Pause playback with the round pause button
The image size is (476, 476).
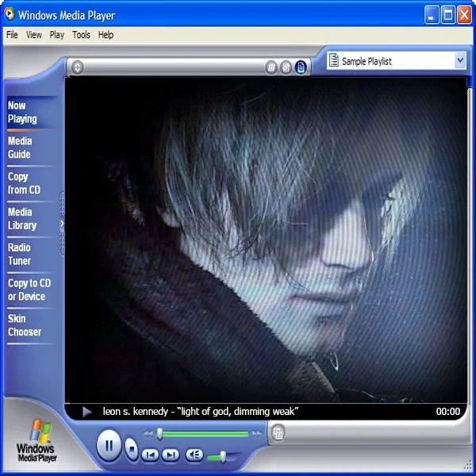[109, 445]
